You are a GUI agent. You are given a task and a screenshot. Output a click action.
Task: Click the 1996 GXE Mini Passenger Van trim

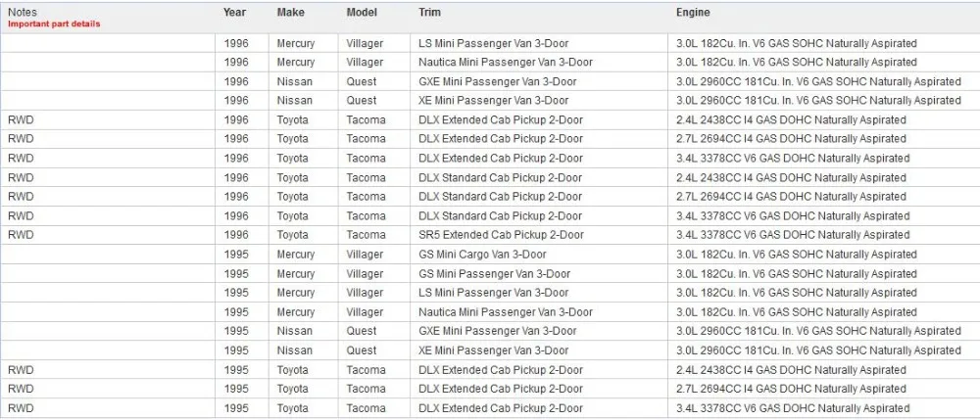point(497,82)
